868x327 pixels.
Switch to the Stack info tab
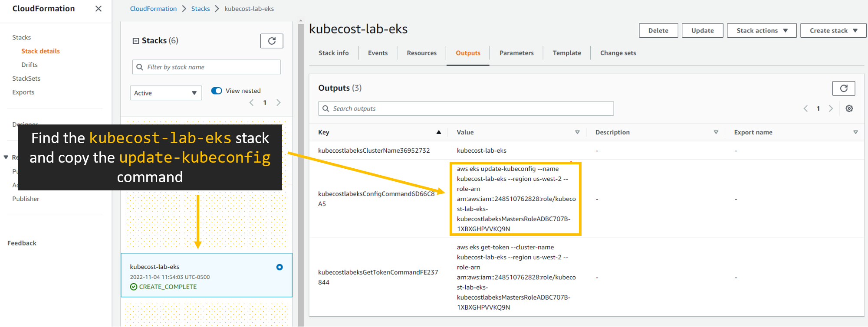point(333,53)
